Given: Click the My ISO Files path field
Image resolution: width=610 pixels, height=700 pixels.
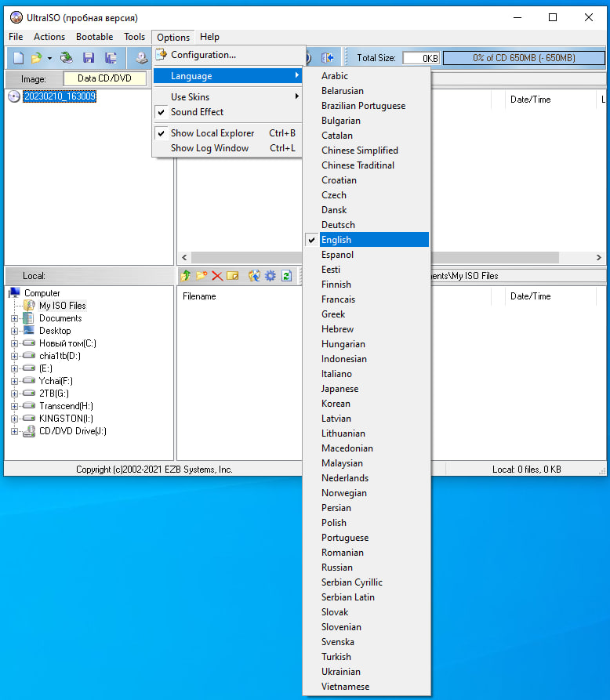Looking at the screenshot, I should pos(518,276).
